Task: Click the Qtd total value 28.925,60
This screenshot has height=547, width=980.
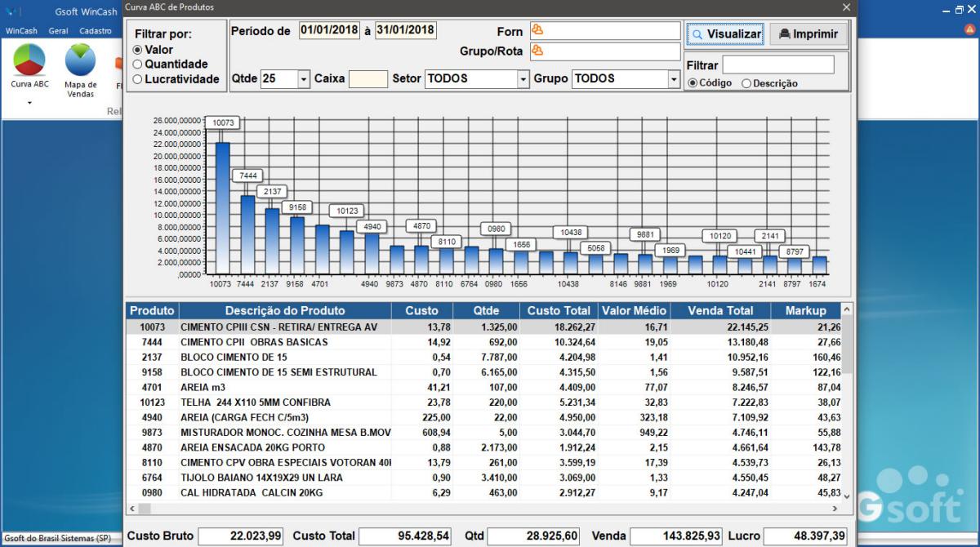Action: [x=534, y=536]
